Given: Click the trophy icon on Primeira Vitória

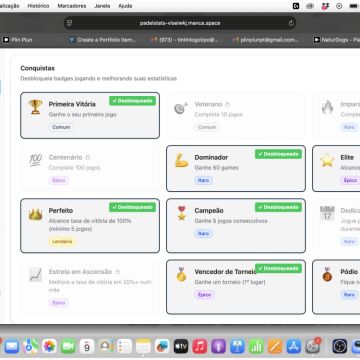Looking at the screenshot, I should pyautogui.click(x=35, y=107).
